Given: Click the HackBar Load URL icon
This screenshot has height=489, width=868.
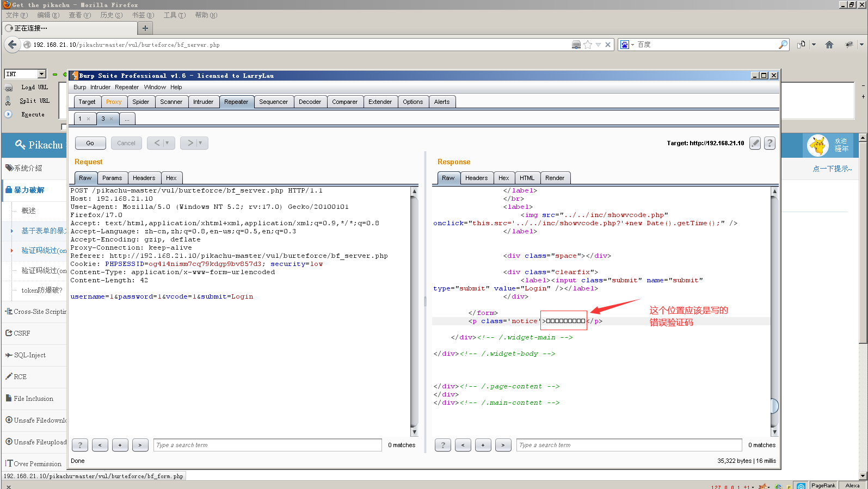Looking at the screenshot, I should point(9,88).
